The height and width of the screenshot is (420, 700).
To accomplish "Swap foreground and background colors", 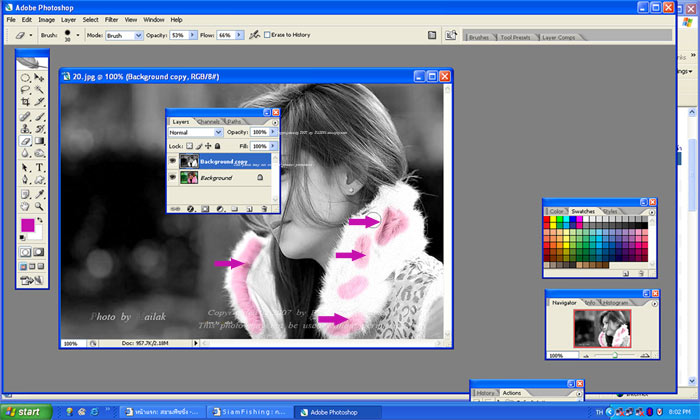I will tap(40, 220).
